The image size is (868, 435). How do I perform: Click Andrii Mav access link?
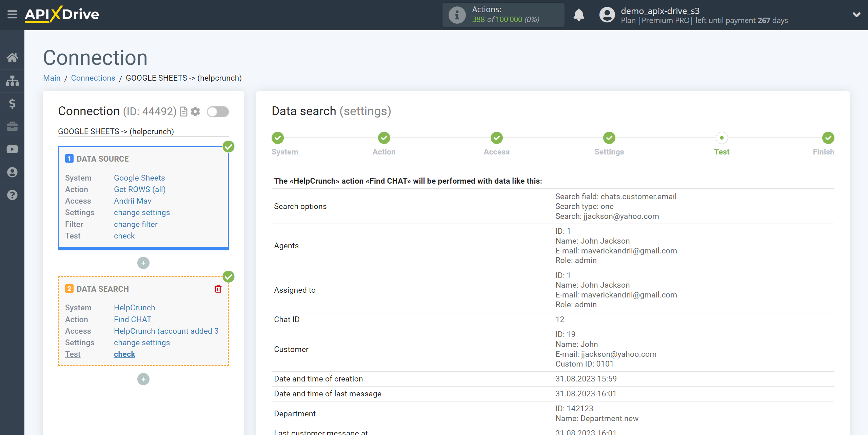tap(133, 201)
